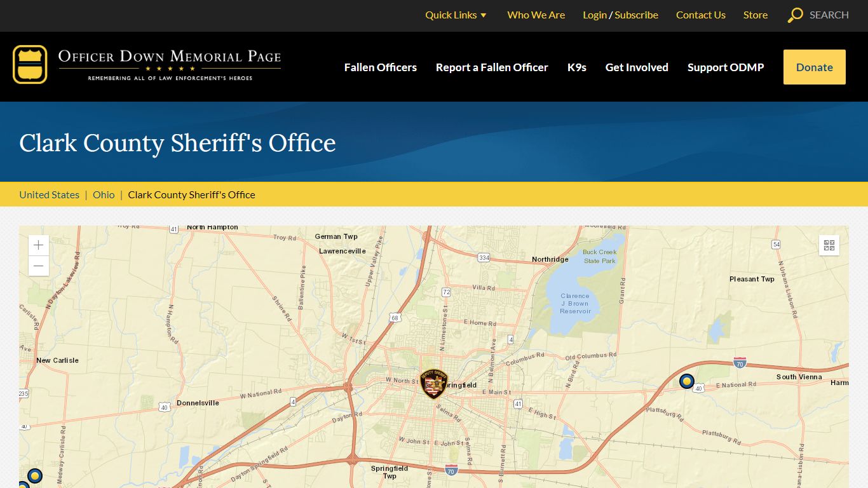Screen dimensions: 868x488
Task: Click the blue memorial marker near South Vienna
Action: [x=687, y=381]
